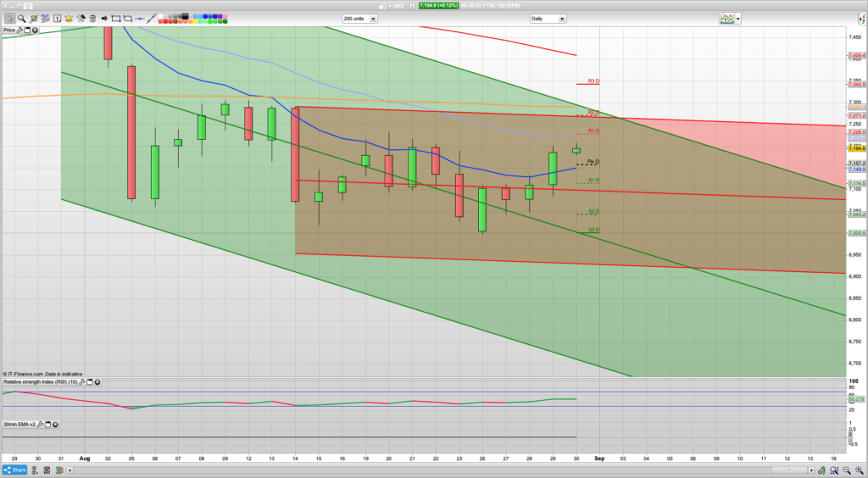Remove the Price panel via its X
Image resolution: width=868 pixels, height=478 pixels.
coord(35,30)
